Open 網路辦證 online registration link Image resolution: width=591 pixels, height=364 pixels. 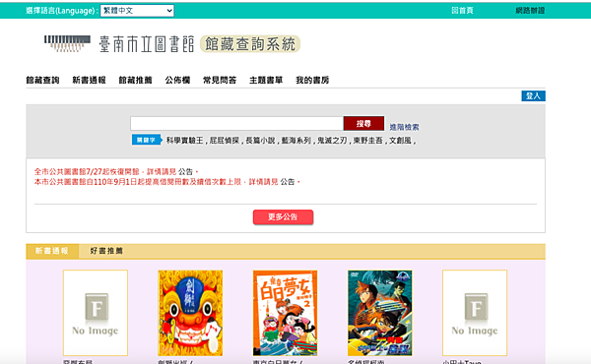(x=530, y=11)
